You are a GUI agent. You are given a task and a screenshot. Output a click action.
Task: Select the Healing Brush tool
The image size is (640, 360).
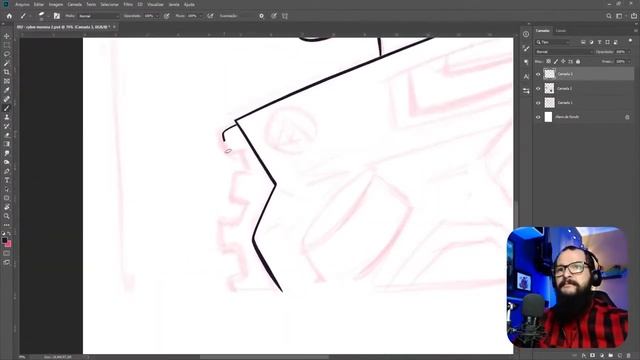point(7,99)
